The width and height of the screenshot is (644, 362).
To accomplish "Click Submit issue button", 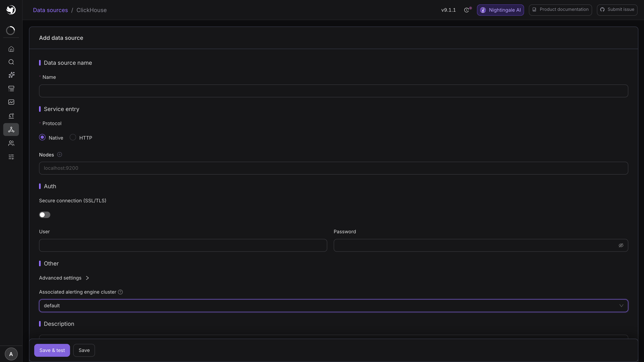I will coord(617,10).
